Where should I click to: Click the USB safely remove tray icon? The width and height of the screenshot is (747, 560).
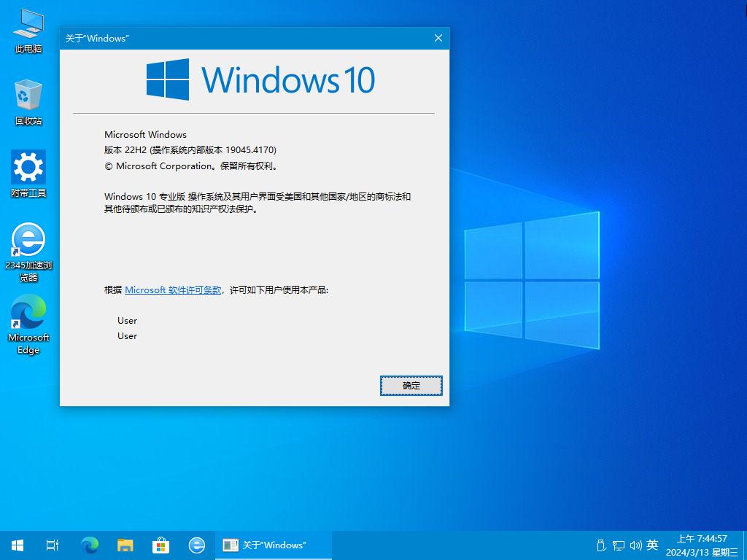click(x=601, y=545)
